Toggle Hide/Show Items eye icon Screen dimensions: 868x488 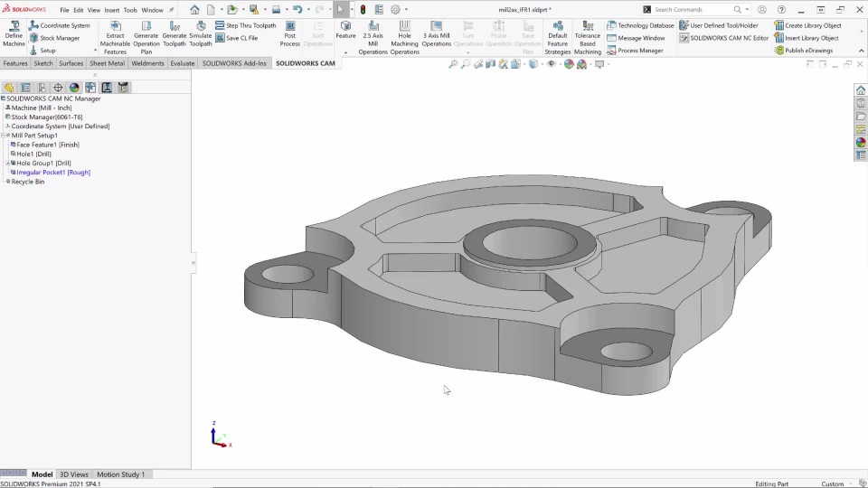click(551, 64)
